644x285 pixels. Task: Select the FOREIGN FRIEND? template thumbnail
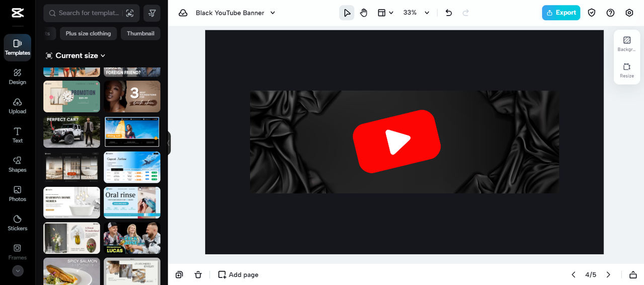point(132,72)
